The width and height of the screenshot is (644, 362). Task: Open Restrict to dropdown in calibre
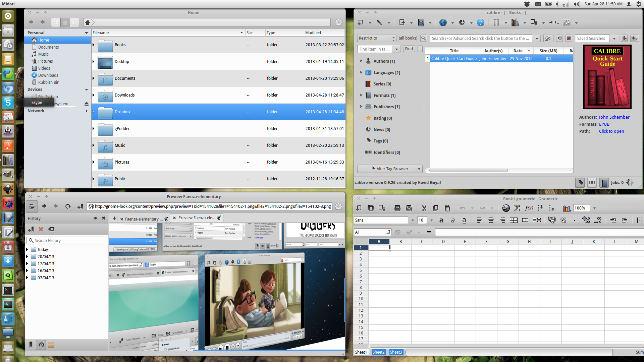click(377, 38)
